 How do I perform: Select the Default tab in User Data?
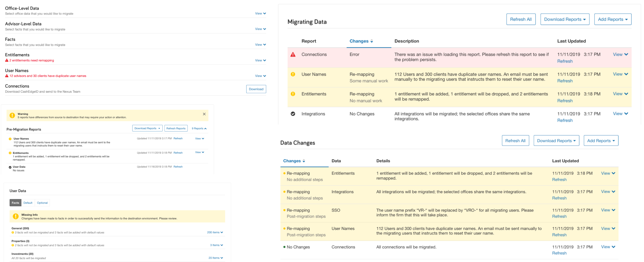point(28,203)
